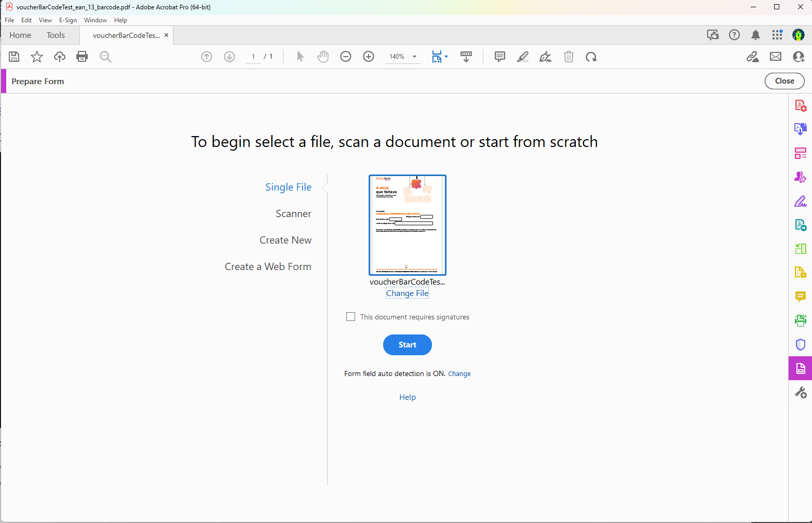
Task: Click the star bookmark icon
Action: click(x=37, y=57)
